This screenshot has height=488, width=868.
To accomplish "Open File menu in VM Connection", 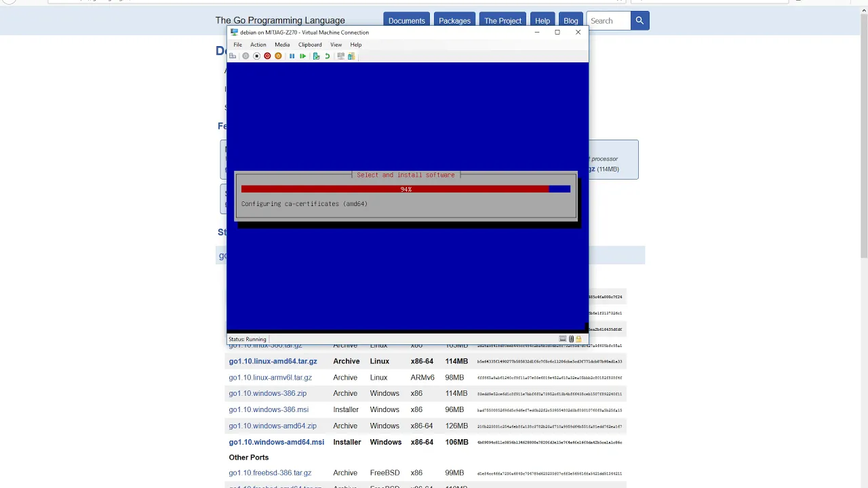I will tap(237, 45).
